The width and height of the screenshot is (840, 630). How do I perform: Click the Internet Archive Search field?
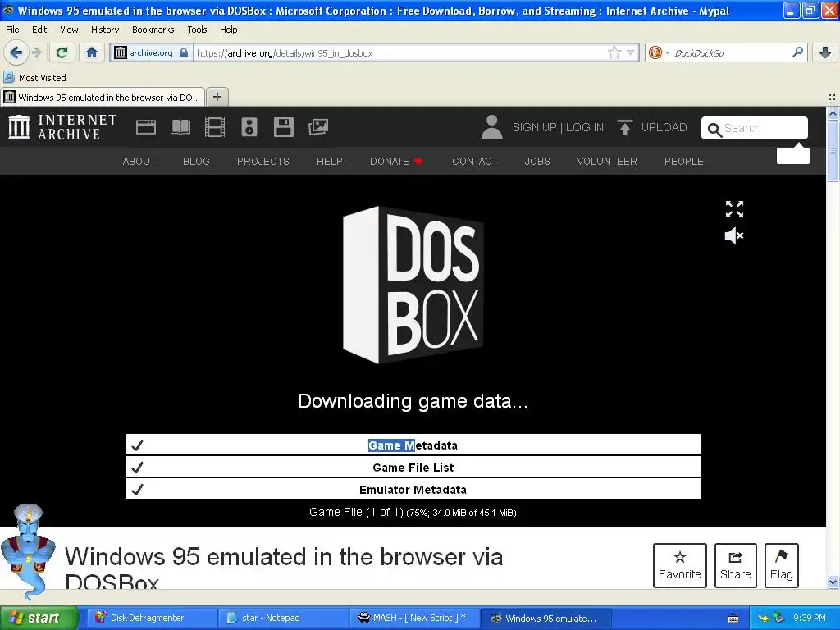tap(755, 128)
